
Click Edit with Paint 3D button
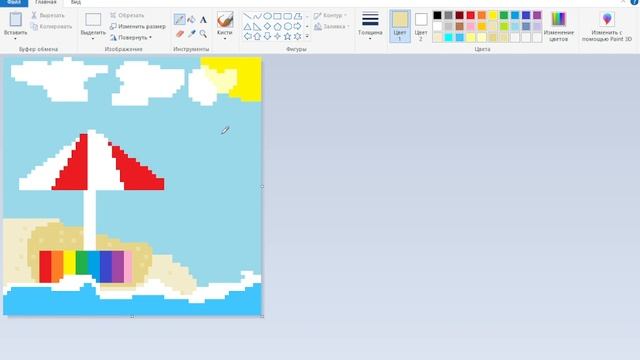click(607, 26)
